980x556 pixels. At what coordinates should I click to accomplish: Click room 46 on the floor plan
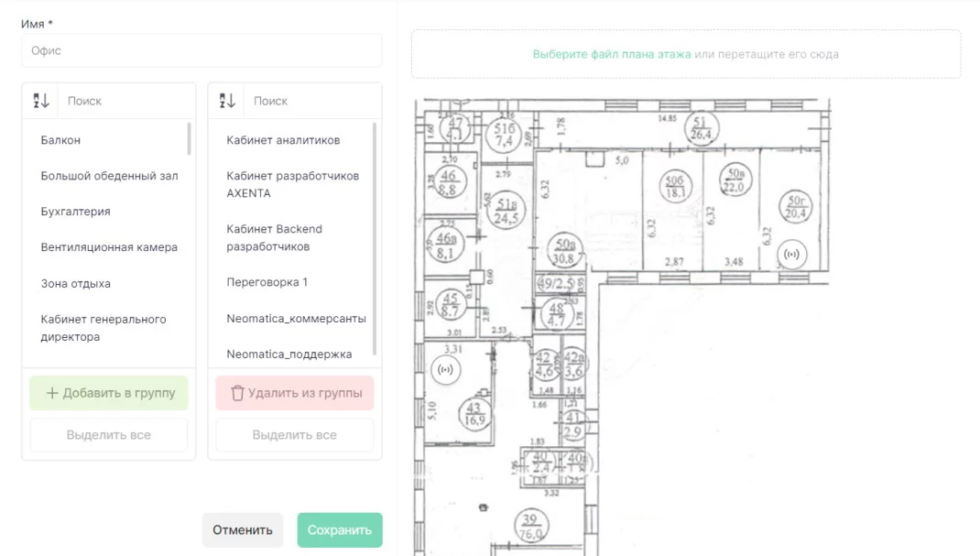point(448,181)
